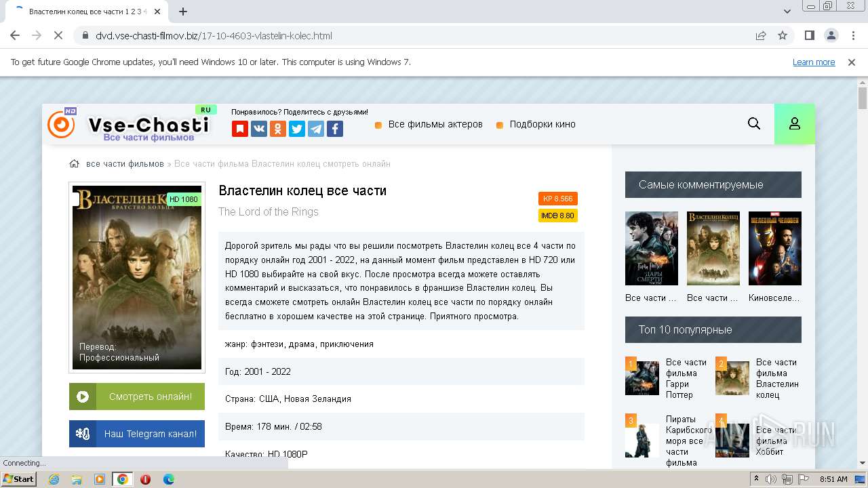Open Microsoft Edge in taskbar

(168, 479)
